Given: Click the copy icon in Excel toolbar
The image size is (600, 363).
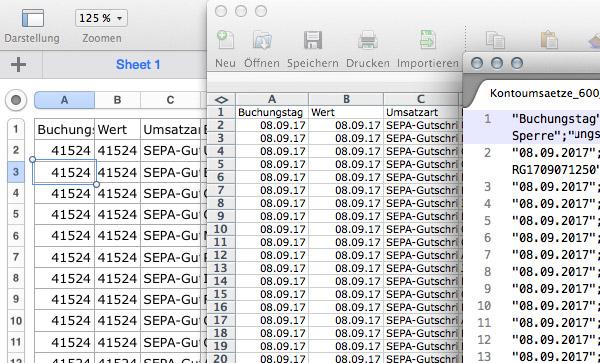Looking at the screenshot, I should [x=495, y=40].
